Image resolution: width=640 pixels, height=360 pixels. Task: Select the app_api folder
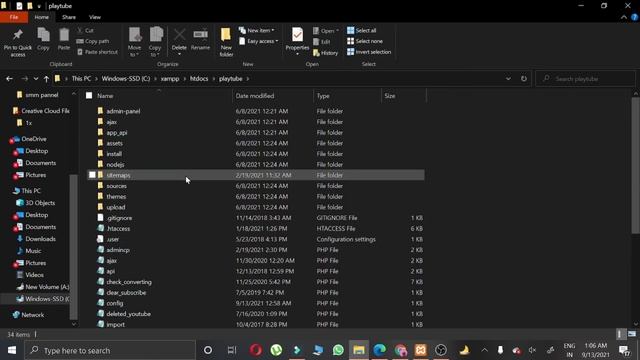coord(117,132)
